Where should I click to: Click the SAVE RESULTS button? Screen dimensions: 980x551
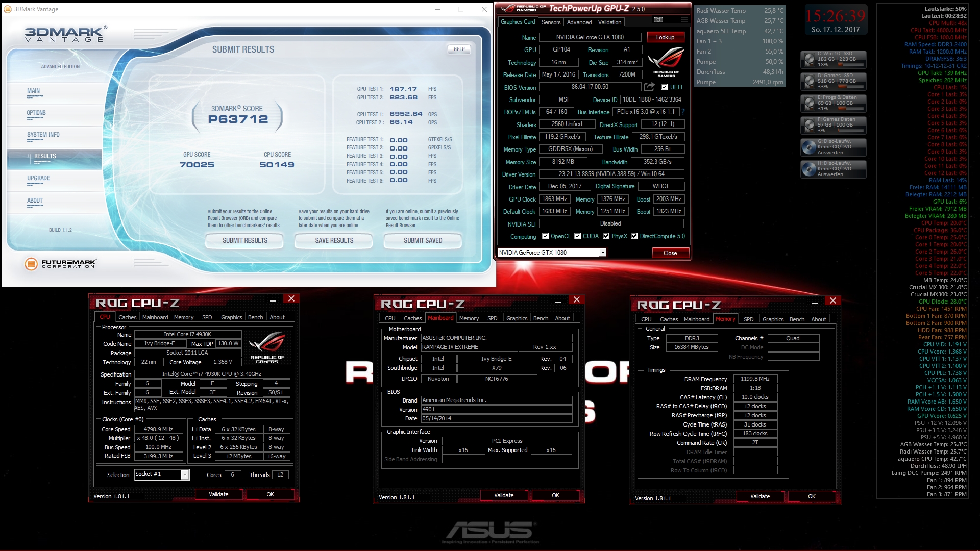tap(334, 240)
